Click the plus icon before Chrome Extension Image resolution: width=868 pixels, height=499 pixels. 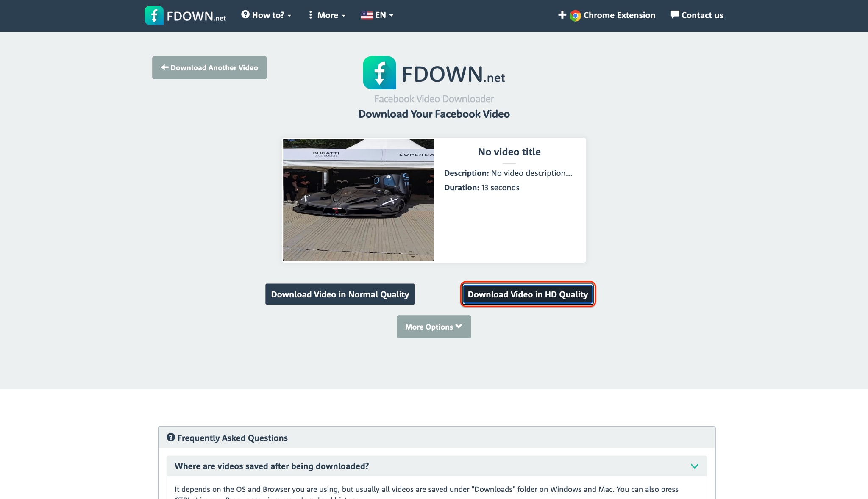[x=562, y=15]
